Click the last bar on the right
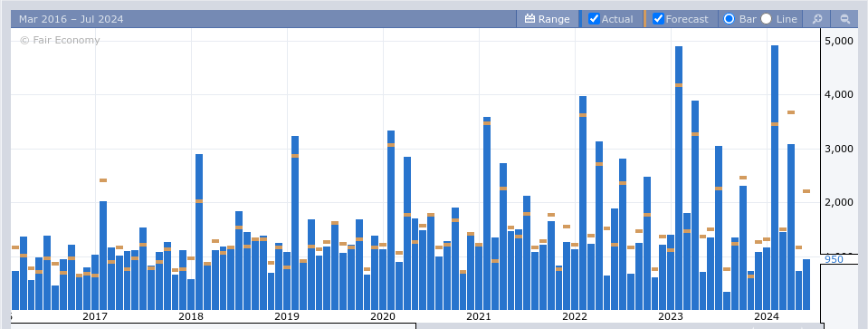Screen dimensions: 868x329 [x=806, y=285]
